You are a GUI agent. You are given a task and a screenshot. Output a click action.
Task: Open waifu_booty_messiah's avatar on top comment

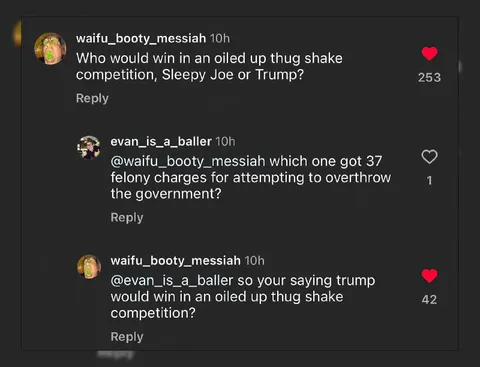coord(50,49)
